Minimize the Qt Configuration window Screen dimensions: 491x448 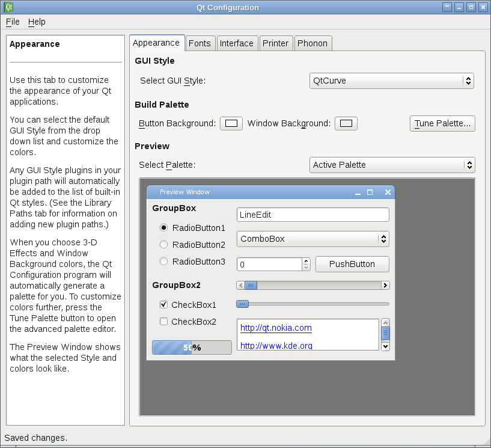click(459, 7)
